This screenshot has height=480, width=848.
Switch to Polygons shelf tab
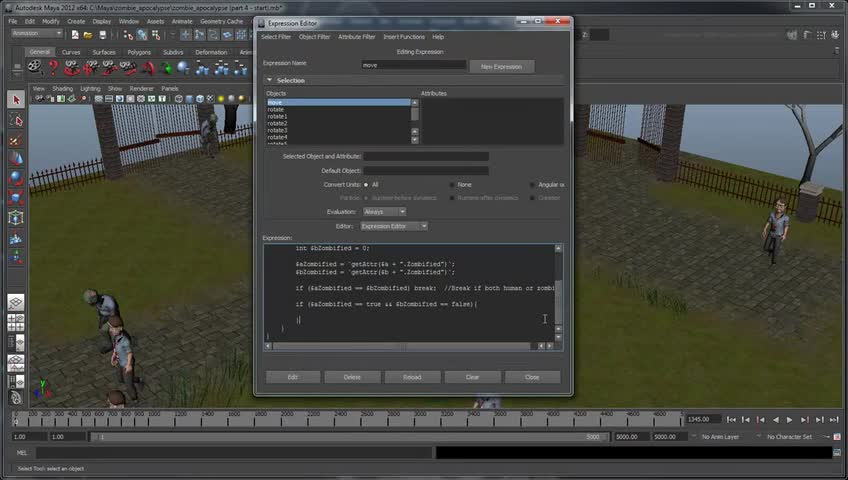(139, 52)
